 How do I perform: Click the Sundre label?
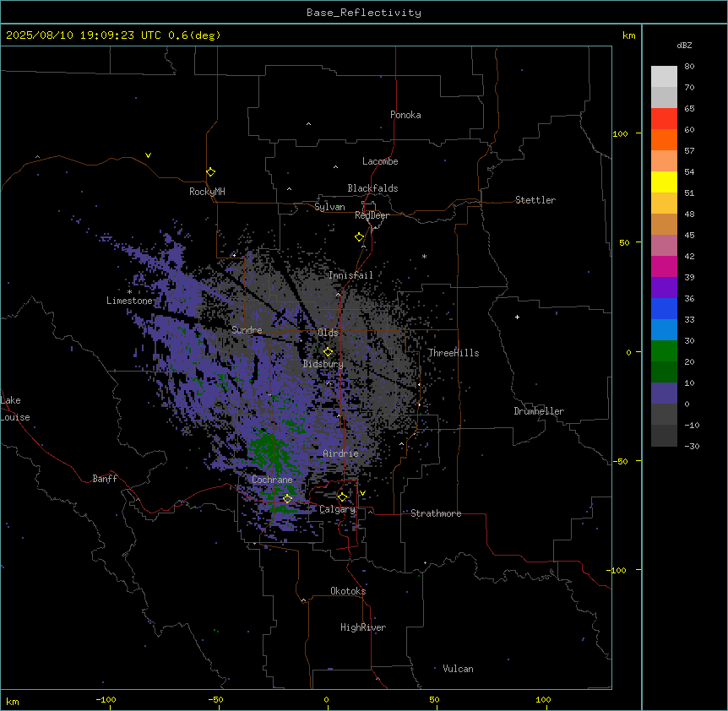[247, 330]
